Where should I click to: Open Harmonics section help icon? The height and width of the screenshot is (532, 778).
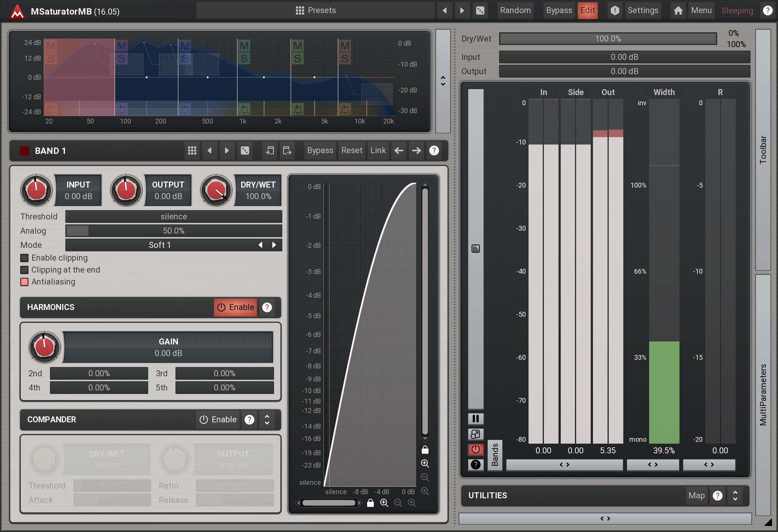coord(267,307)
